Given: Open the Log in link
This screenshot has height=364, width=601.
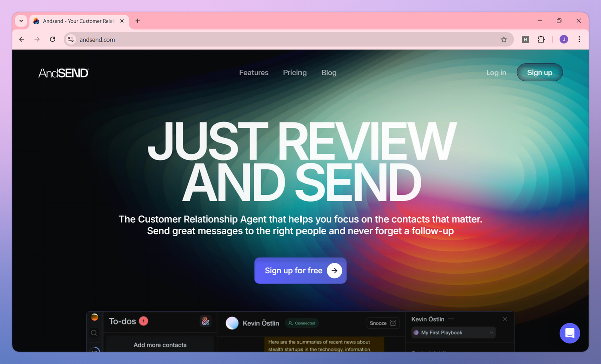Looking at the screenshot, I should 496,72.
